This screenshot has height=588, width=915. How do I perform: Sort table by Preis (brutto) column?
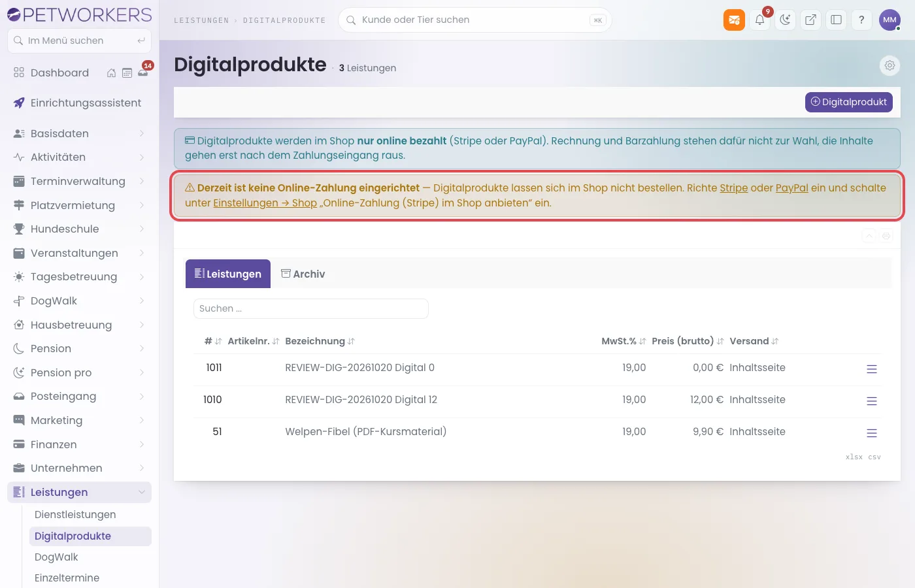tap(688, 341)
